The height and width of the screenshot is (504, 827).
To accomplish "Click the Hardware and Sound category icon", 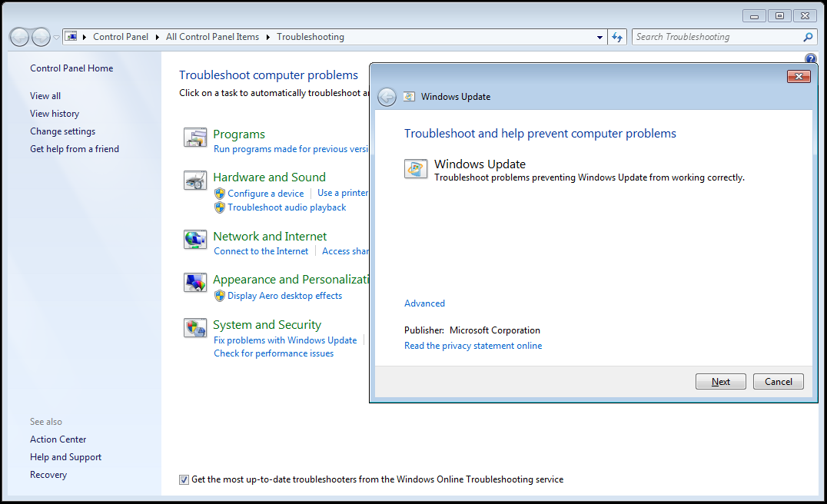I will coord(195,181).
